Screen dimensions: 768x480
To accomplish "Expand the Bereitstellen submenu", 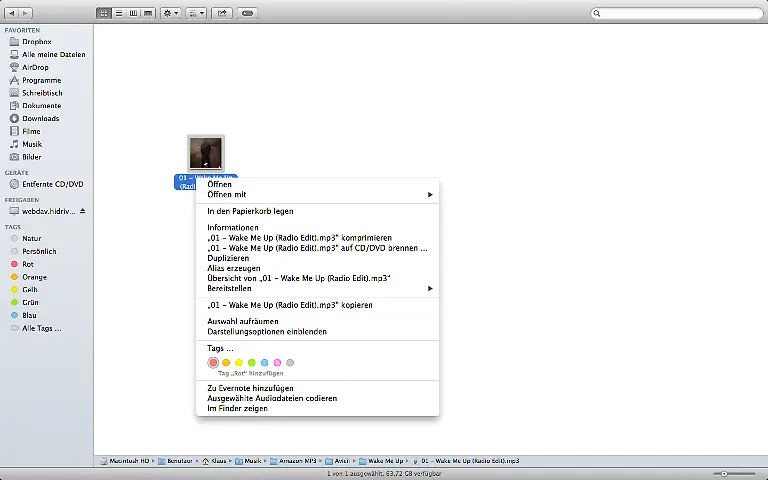I will coord(317,288).
